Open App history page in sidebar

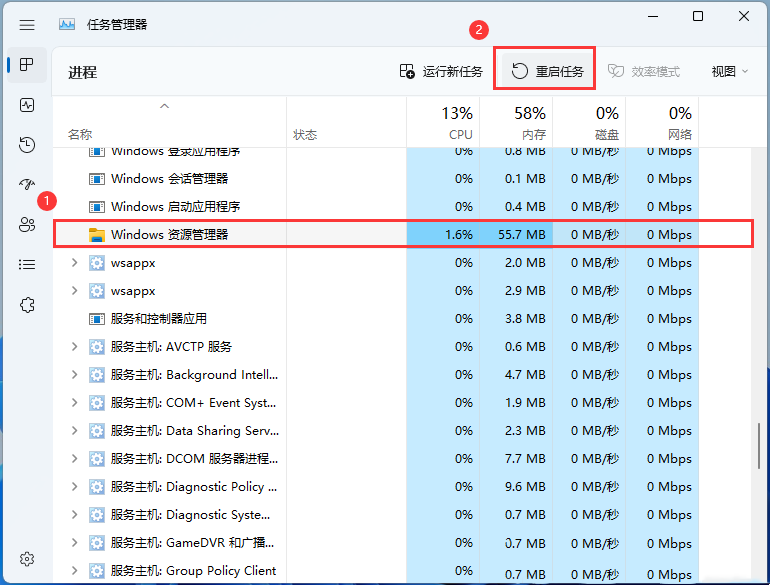tap(27, 145)
